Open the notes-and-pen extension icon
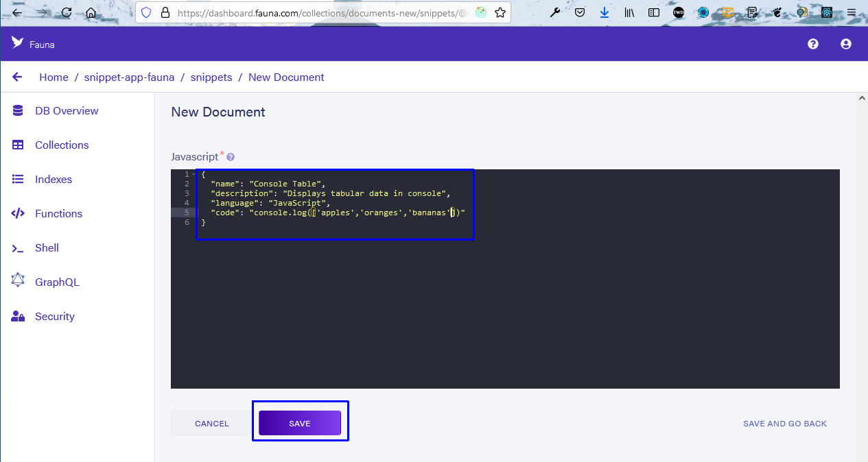Viewport: 868px width, 462px height. [x=753, y=12]
